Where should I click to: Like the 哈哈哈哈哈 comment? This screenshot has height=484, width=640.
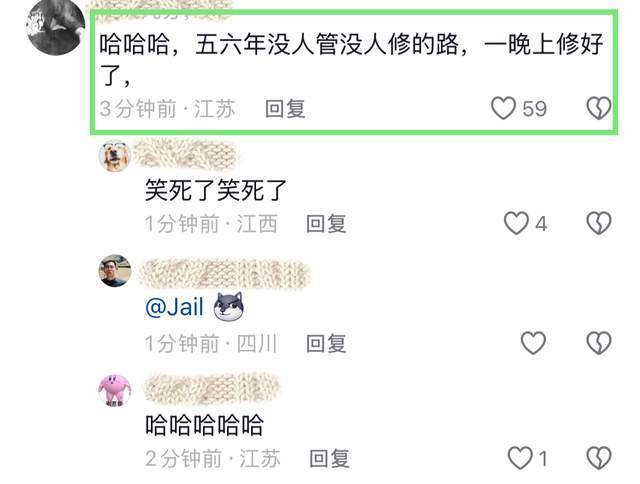[520, 457]
